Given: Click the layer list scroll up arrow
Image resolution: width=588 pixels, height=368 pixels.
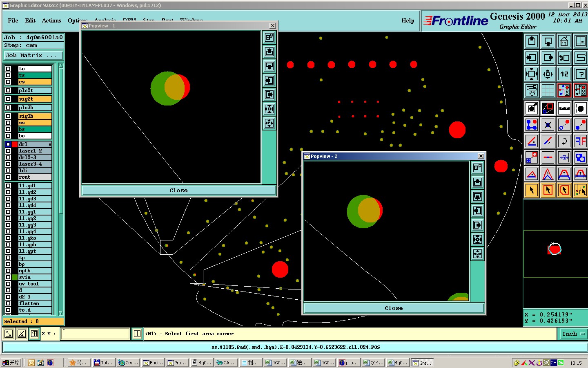Looking at the screenshot, I should click(61, 66).
